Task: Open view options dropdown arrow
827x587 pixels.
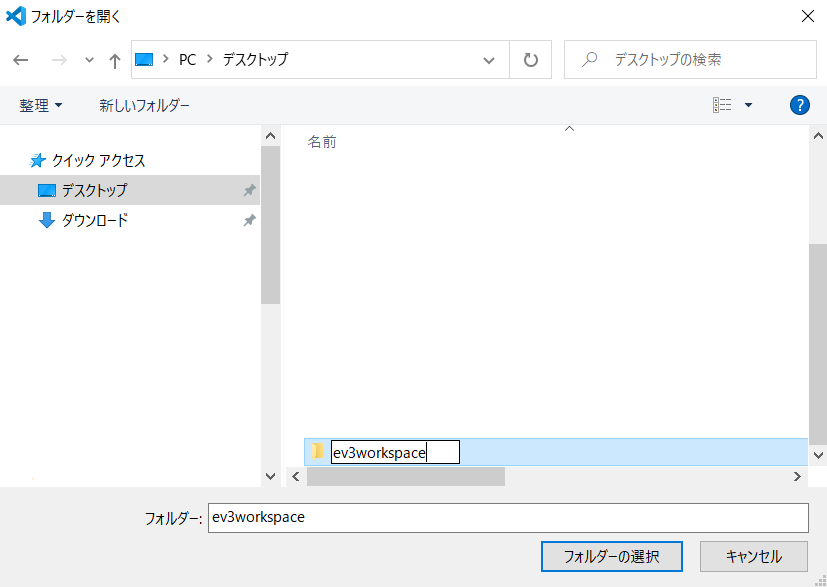Action: tap(748, 105)
